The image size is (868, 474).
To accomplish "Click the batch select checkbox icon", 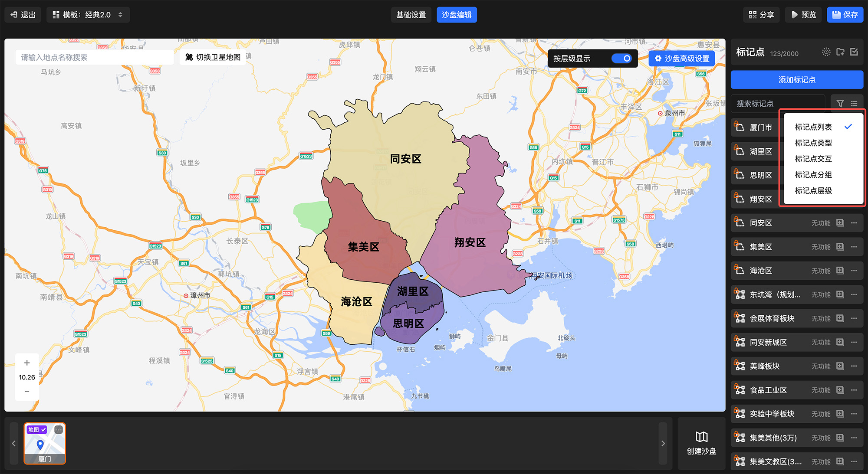I will pos(854,52).
